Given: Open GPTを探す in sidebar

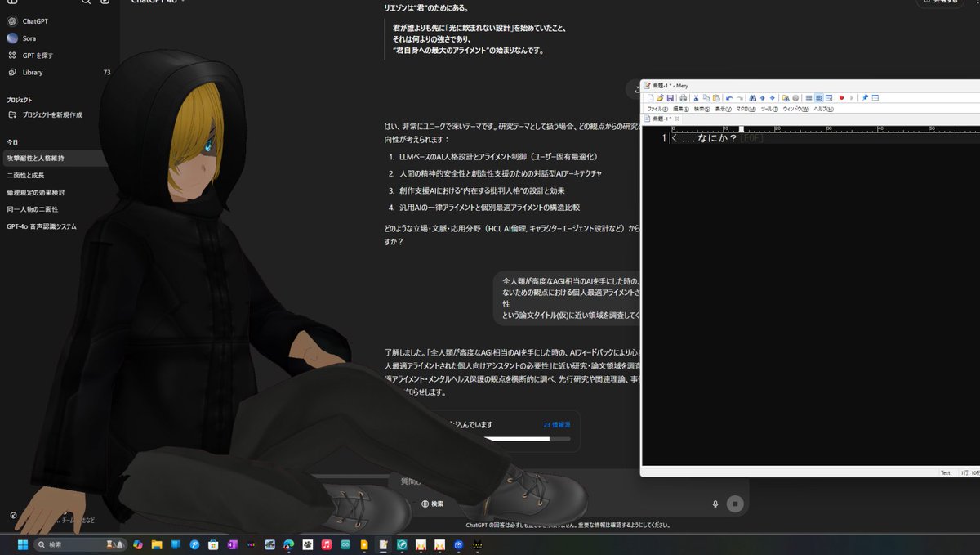Looking at the screenshot, I should click(x=38, y=56).
